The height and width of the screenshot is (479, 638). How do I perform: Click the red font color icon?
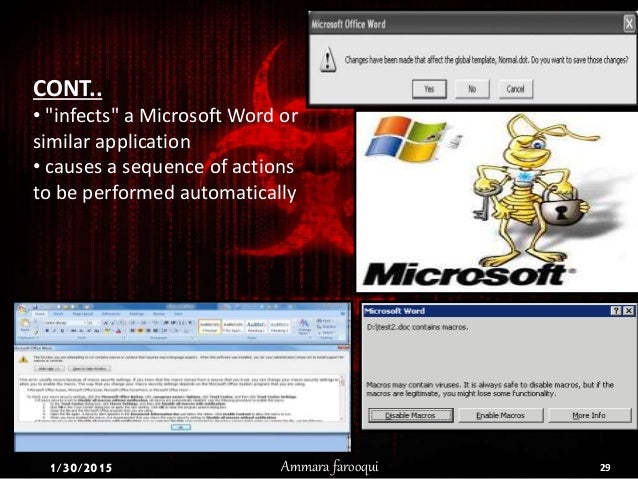coord(118,330)
